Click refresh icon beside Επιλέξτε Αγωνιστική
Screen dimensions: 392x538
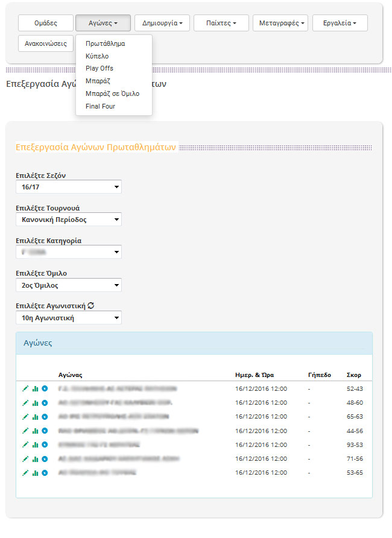pyautogui.click(x=90, y=306)
